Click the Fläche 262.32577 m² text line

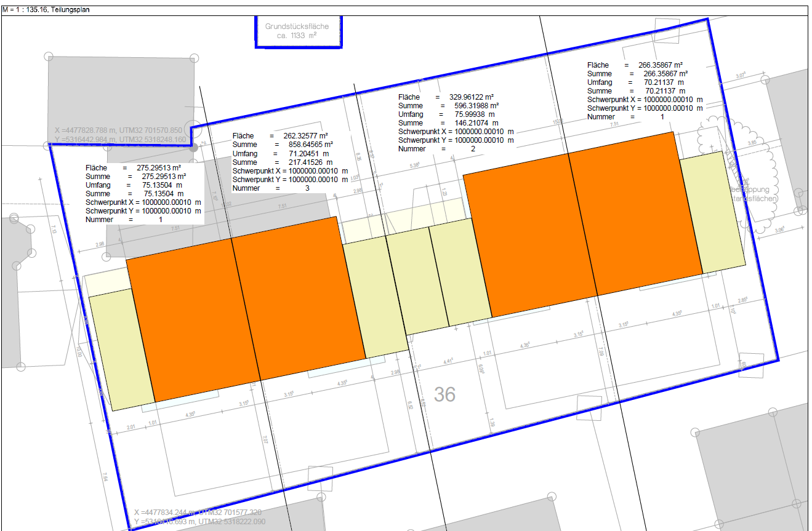tap(279, 136)
